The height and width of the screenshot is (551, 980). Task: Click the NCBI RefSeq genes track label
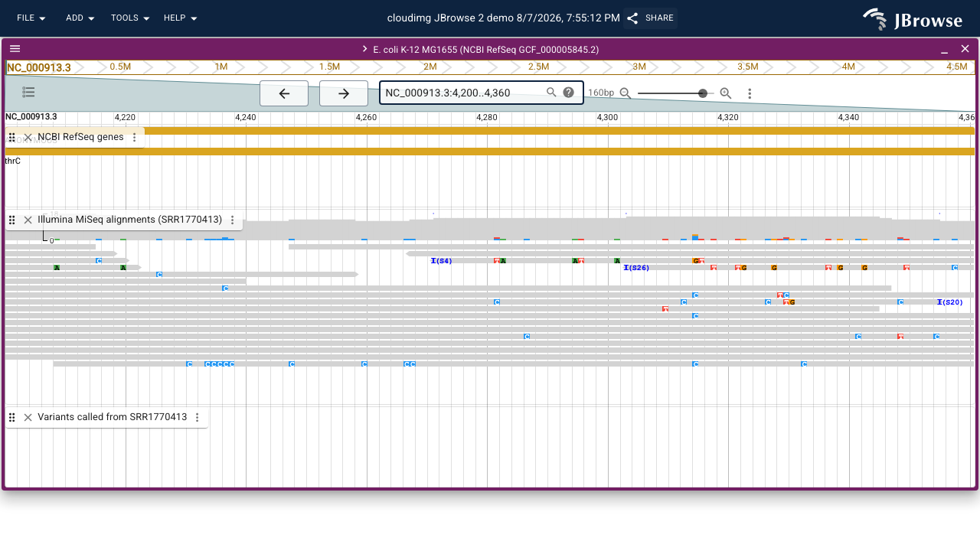80,137
